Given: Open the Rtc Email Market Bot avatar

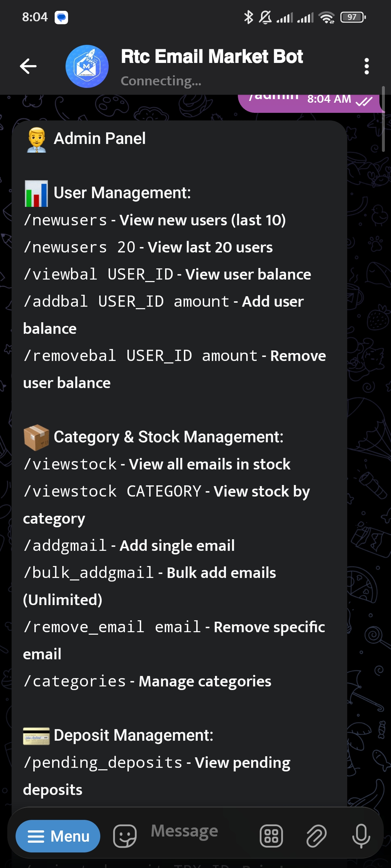Looking at the screenshot, I should point(87,66).
